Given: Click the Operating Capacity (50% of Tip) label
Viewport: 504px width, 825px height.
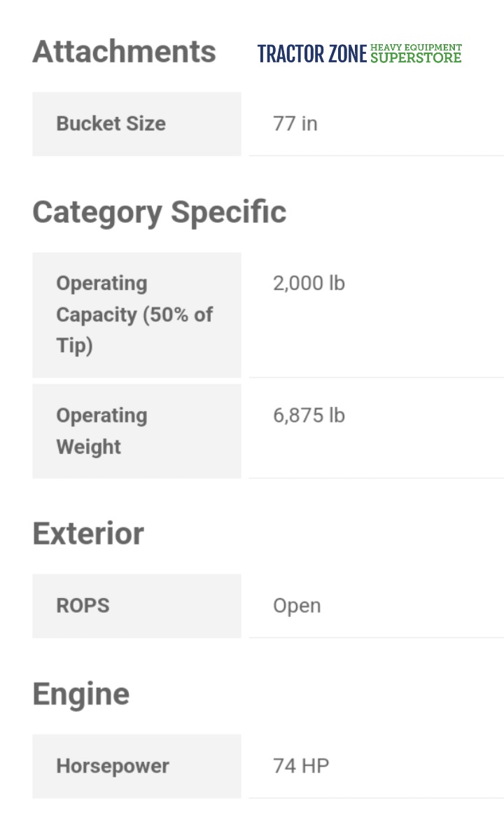Looking at the screenshot, I should click(x=134, y=314).
